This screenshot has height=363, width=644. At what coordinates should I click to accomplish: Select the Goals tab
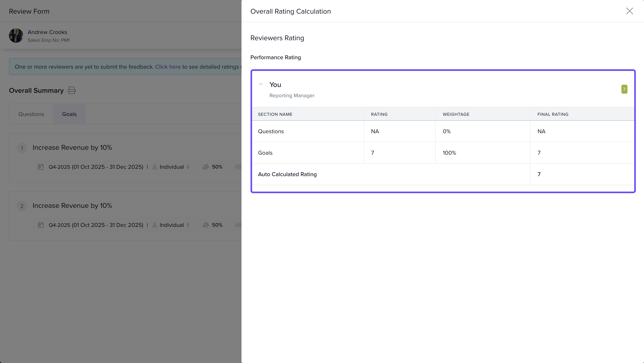69,114
